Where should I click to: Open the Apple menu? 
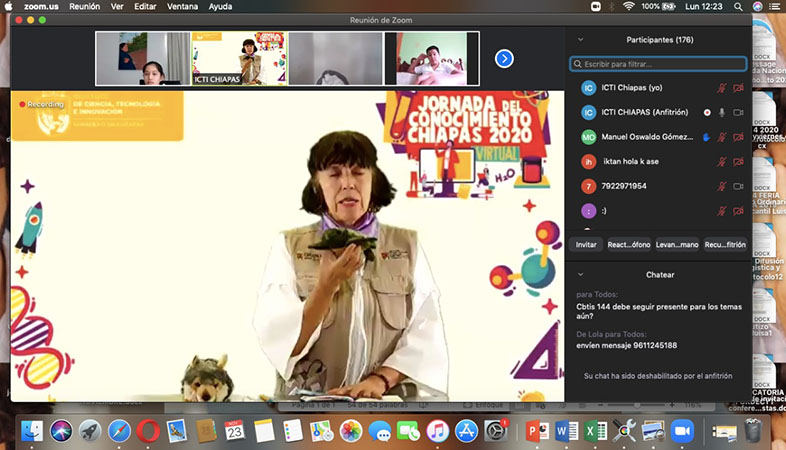[9, 6]
